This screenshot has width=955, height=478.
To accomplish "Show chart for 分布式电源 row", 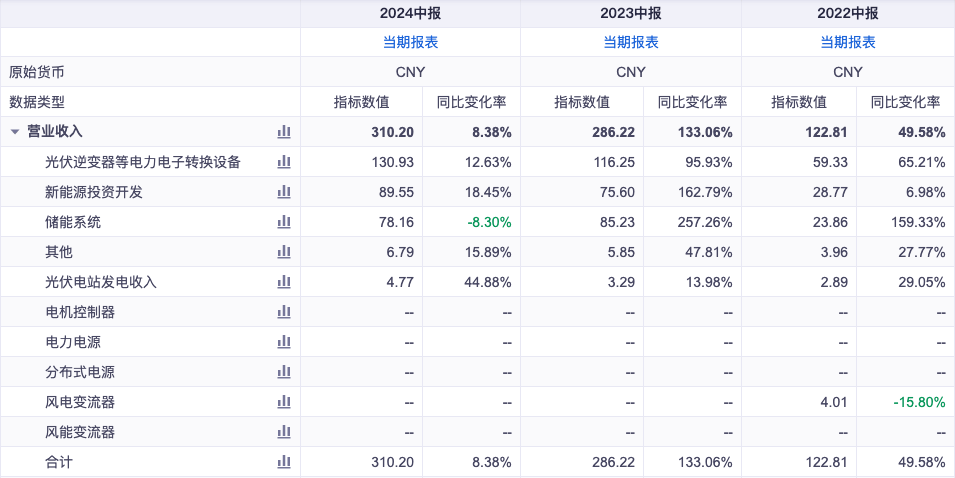I will click(284, 372).
